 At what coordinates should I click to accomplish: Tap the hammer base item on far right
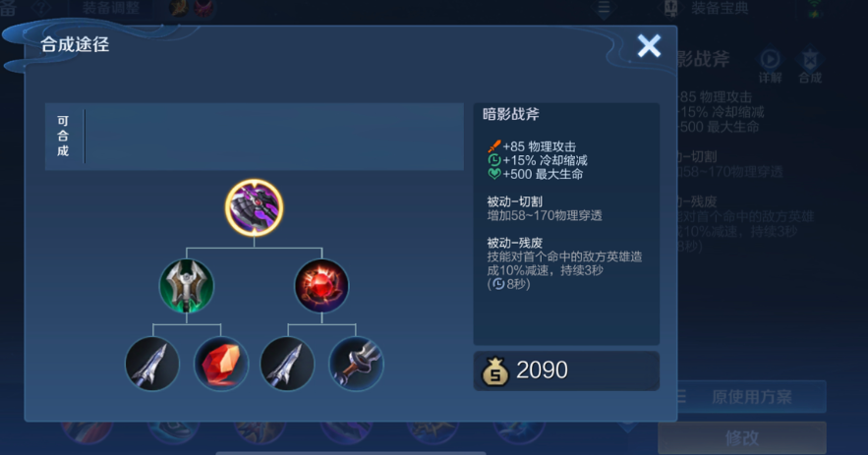pos(356,364)
